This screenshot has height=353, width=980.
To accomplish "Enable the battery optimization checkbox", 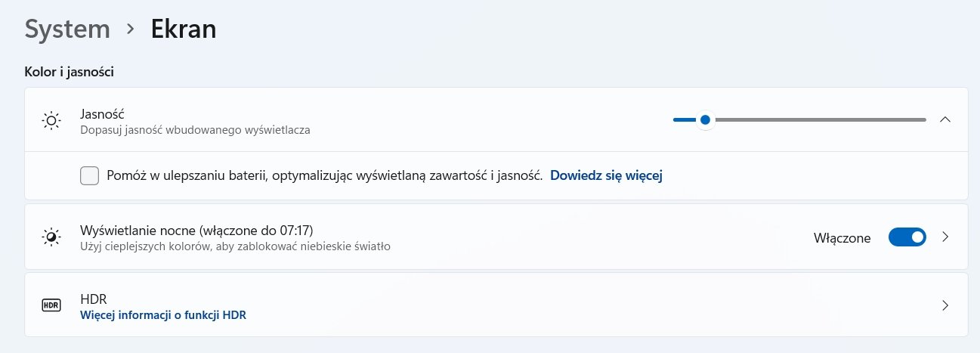I will (89, 176).
